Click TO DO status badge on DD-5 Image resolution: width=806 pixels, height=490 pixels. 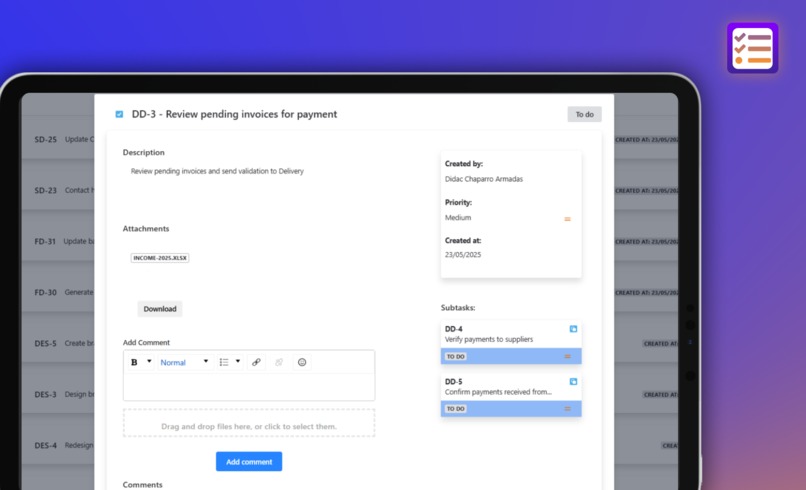click(455, 409)
